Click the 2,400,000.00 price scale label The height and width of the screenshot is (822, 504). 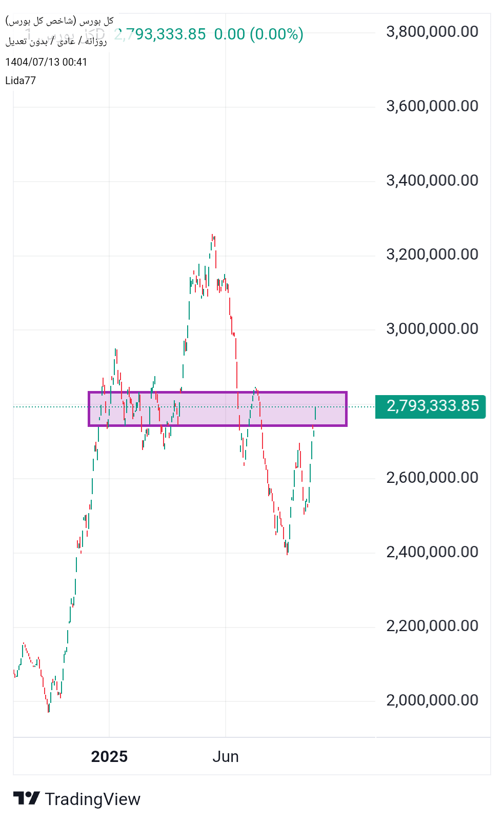(432, 552)
